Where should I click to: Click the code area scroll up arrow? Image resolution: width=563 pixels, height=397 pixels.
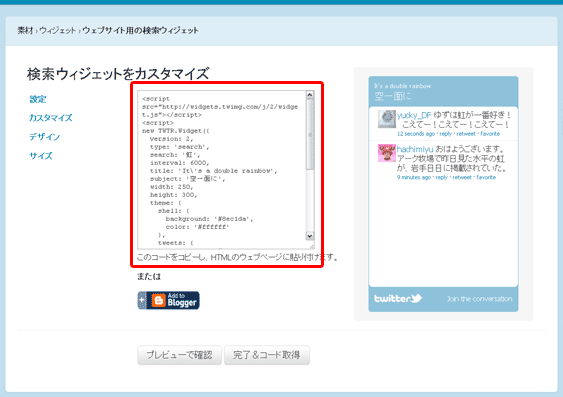310,95
